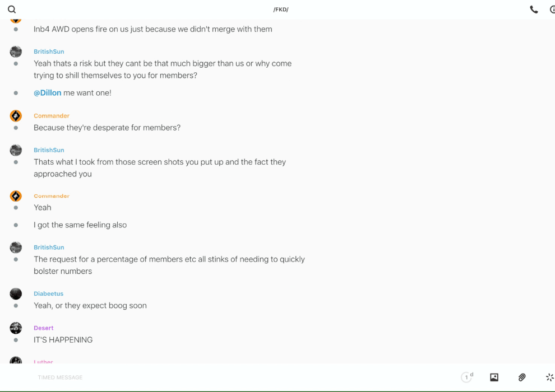The height and width of the screenshot is (392, 555).
Task: Click the Desert username label
Action: point(44,328)
